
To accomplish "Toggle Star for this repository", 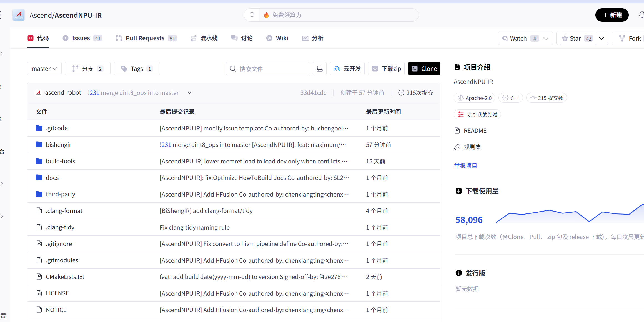I will tap(575, 38).
